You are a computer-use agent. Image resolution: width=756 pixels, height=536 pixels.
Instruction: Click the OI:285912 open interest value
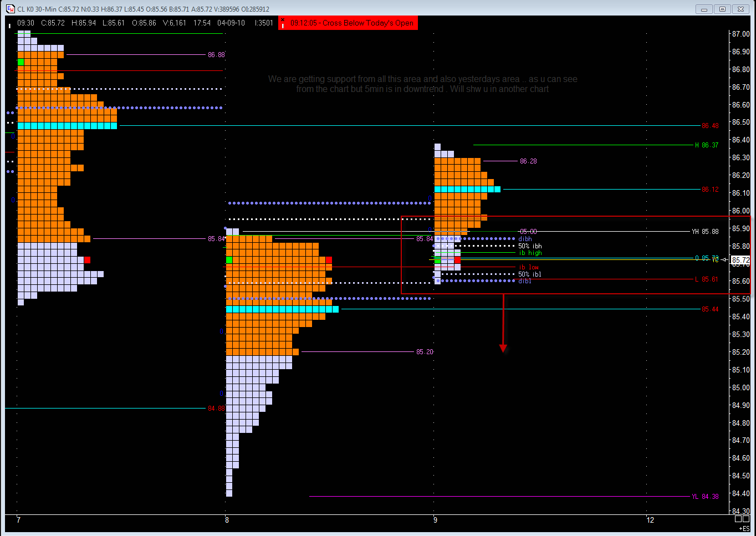coord(256,9)
